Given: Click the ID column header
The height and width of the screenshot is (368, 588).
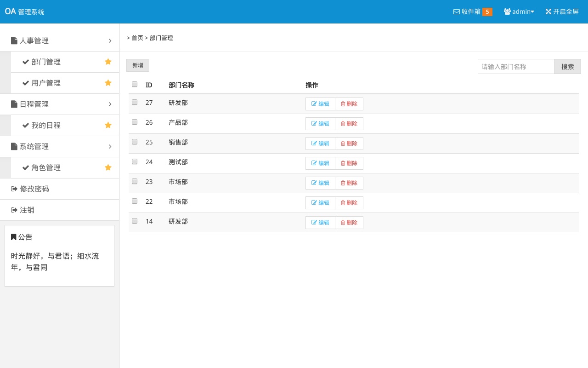Looking at the screenshot, I should pyautogui.click(x=149, y=85).
